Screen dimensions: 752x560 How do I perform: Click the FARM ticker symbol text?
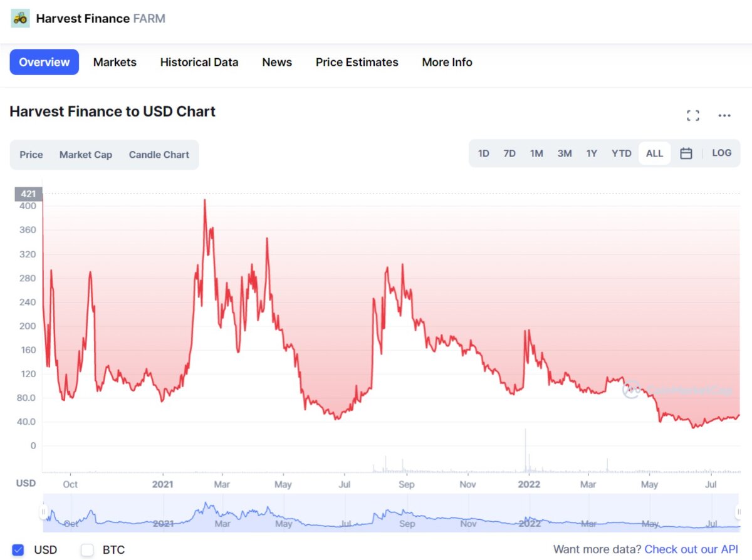click(x=149, y=18)
